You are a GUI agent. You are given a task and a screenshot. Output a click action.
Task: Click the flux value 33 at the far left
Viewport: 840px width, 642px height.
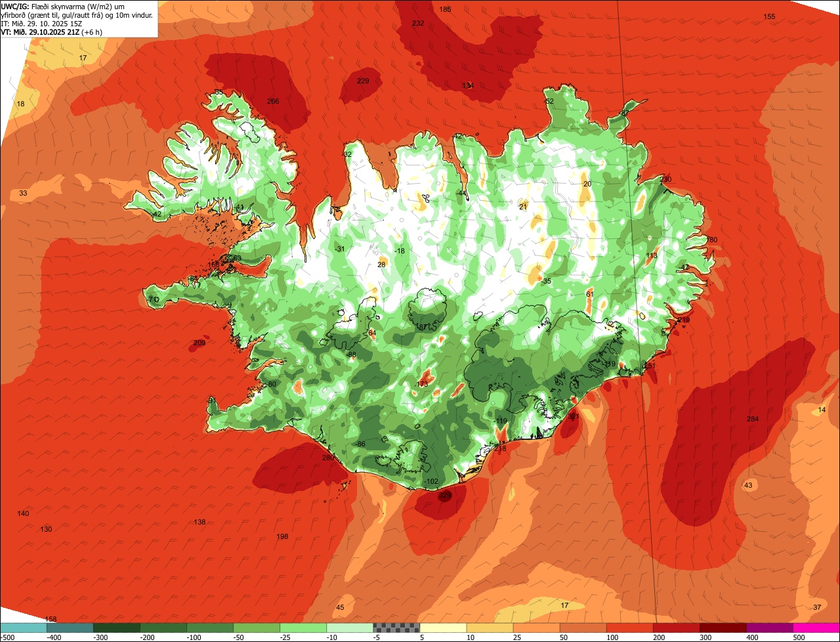(23, 193)
